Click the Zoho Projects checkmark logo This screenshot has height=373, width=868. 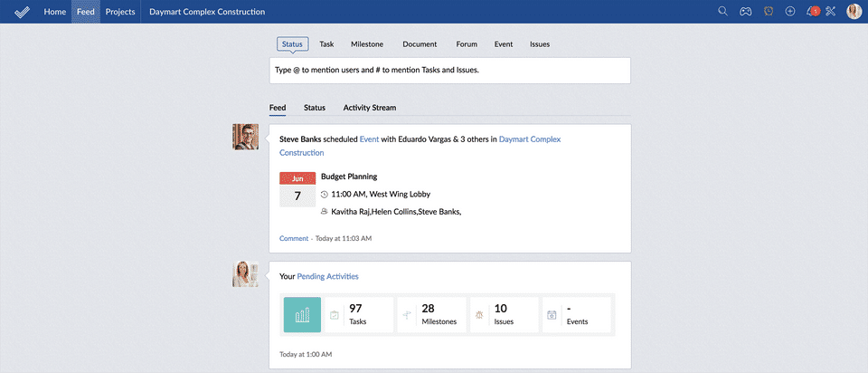click(22, 12)
